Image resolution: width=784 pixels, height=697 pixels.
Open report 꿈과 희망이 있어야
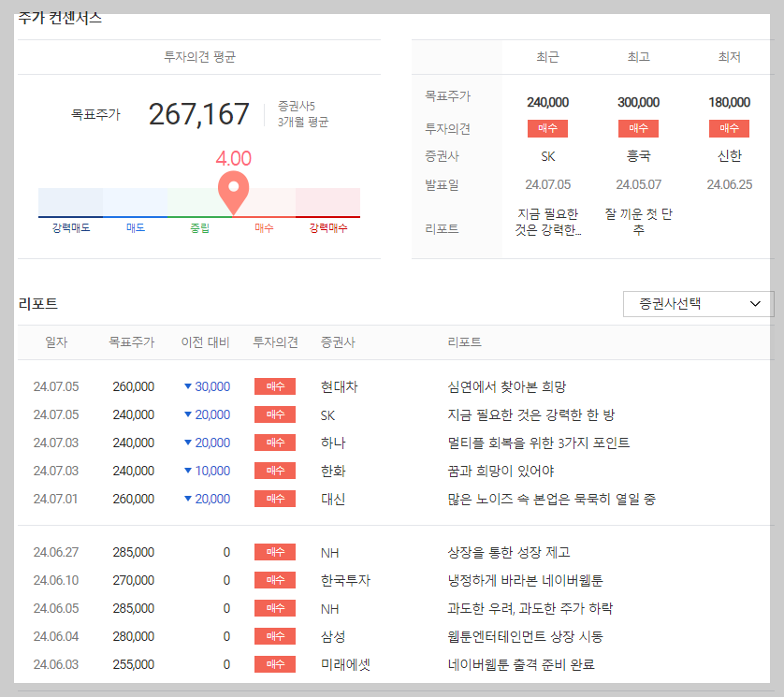(x=501, y=471)
